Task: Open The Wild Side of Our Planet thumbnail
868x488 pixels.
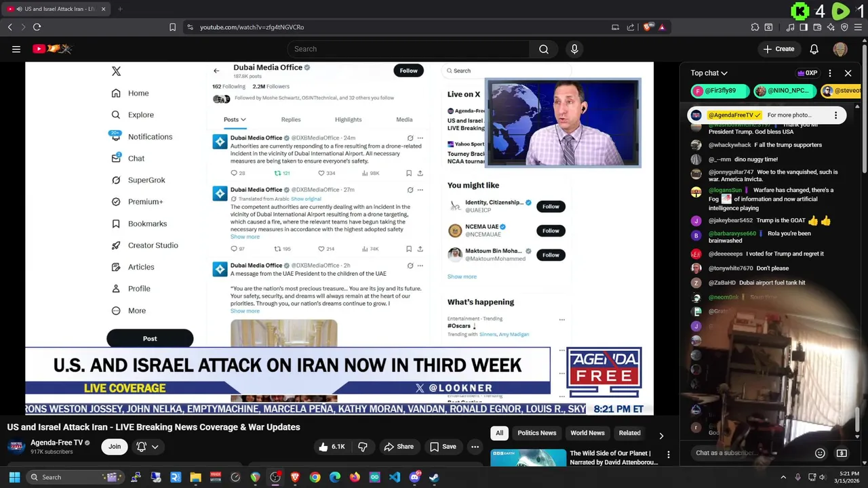Action: tap(528, 457)
